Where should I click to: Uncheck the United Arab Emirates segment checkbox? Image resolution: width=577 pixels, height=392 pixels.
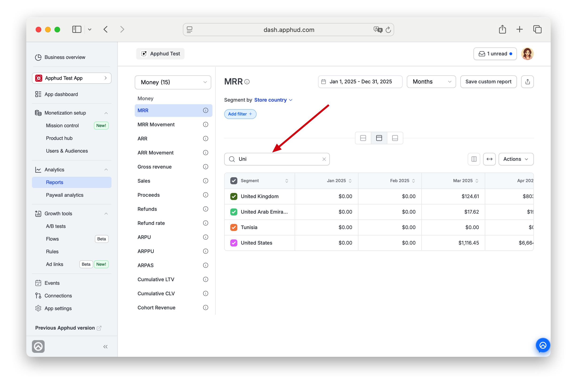tap(234, 212)
